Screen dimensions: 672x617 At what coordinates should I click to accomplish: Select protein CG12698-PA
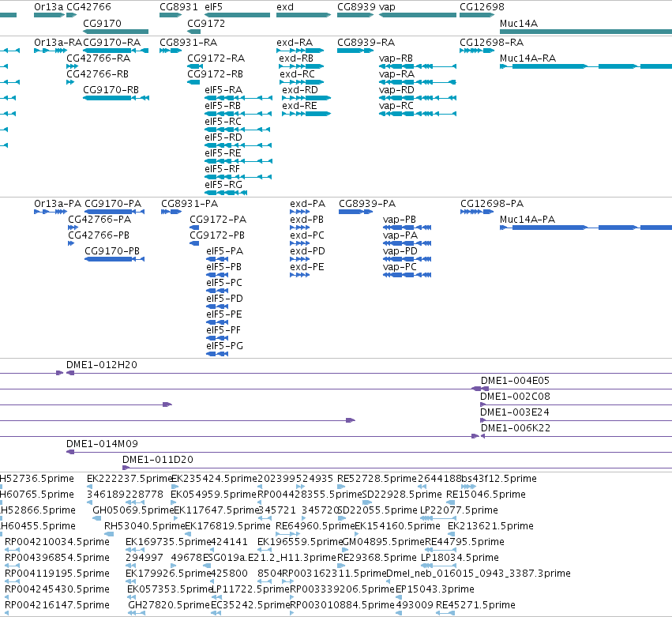click(477, 212)
